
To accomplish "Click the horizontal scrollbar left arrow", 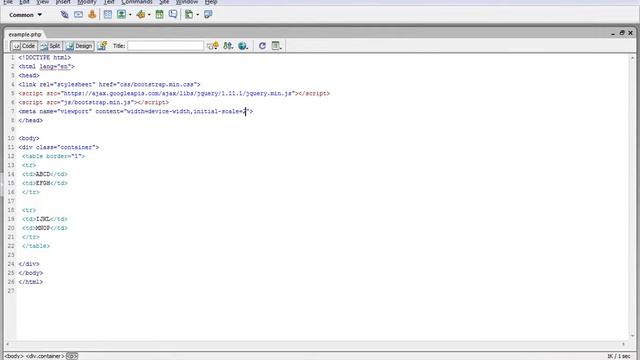I will [x=7, y=344].
